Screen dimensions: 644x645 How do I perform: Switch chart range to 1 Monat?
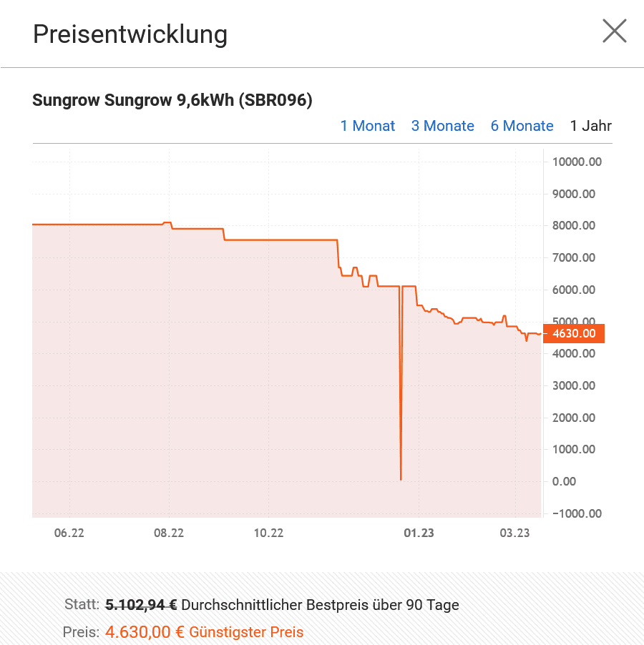pos(368,125)
